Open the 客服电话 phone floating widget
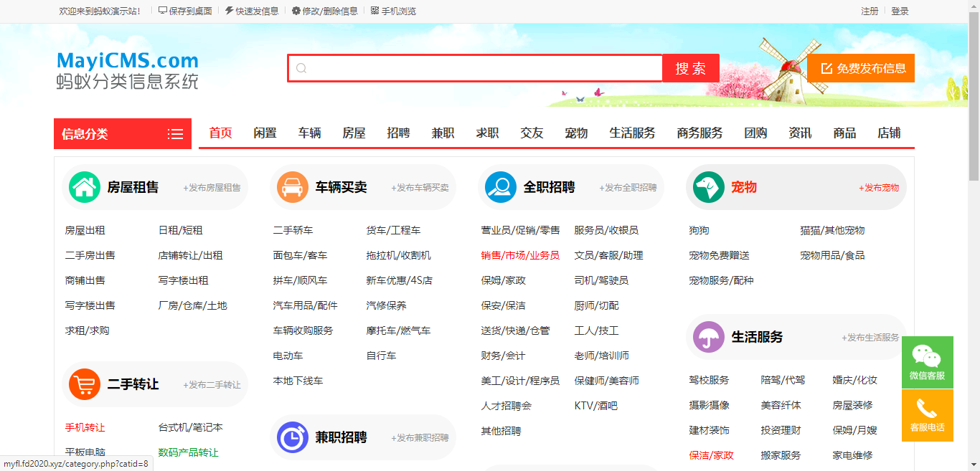Image resolution: width=980 pixels, height=471 pixels. tap(927, 415)
